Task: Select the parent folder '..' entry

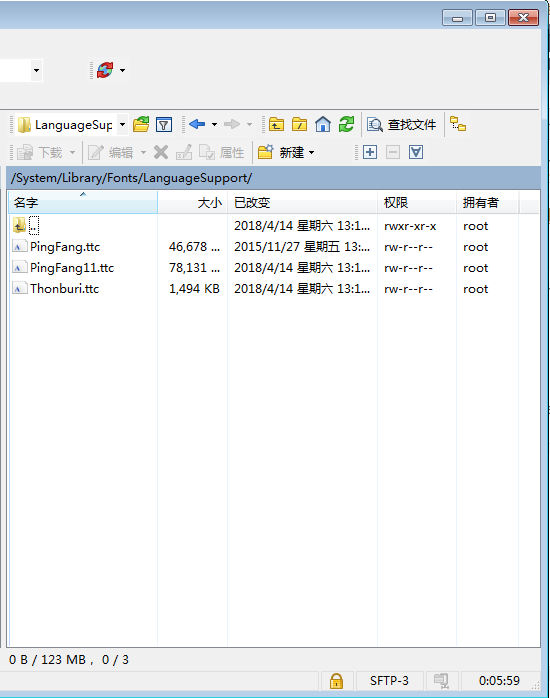Action: (34, 225)
